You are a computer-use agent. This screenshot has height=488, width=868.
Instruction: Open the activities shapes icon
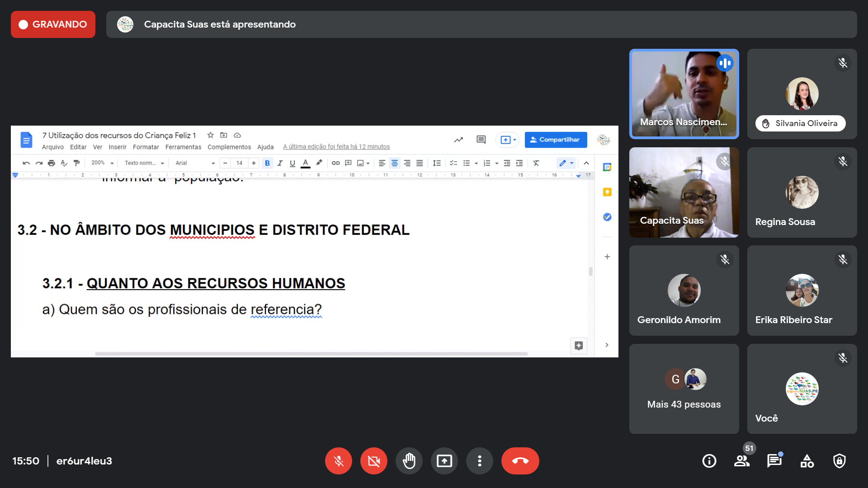click(807, 461)
